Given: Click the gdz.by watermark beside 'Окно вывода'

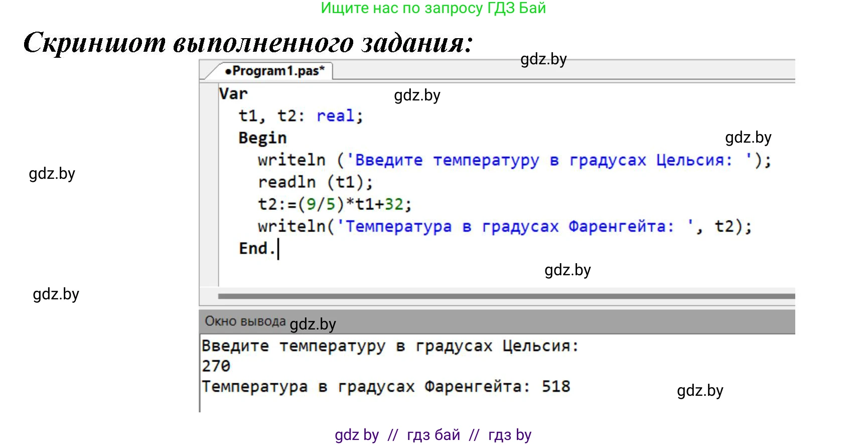Looking at the screenshot, I should pos(313,324).
